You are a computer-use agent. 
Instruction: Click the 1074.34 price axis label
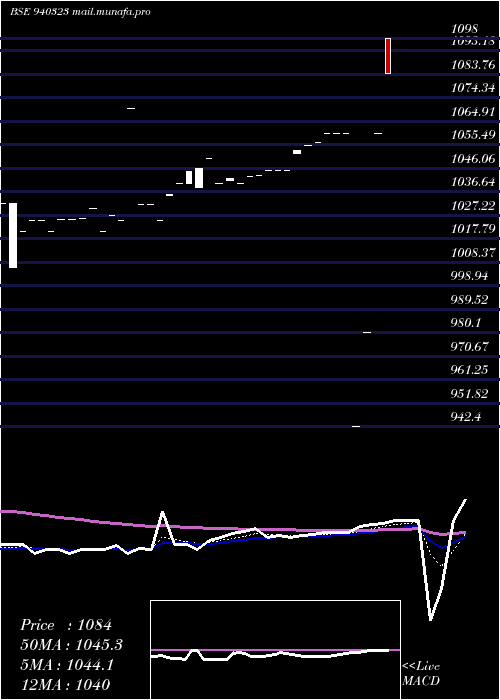click(x=473, y=88)
